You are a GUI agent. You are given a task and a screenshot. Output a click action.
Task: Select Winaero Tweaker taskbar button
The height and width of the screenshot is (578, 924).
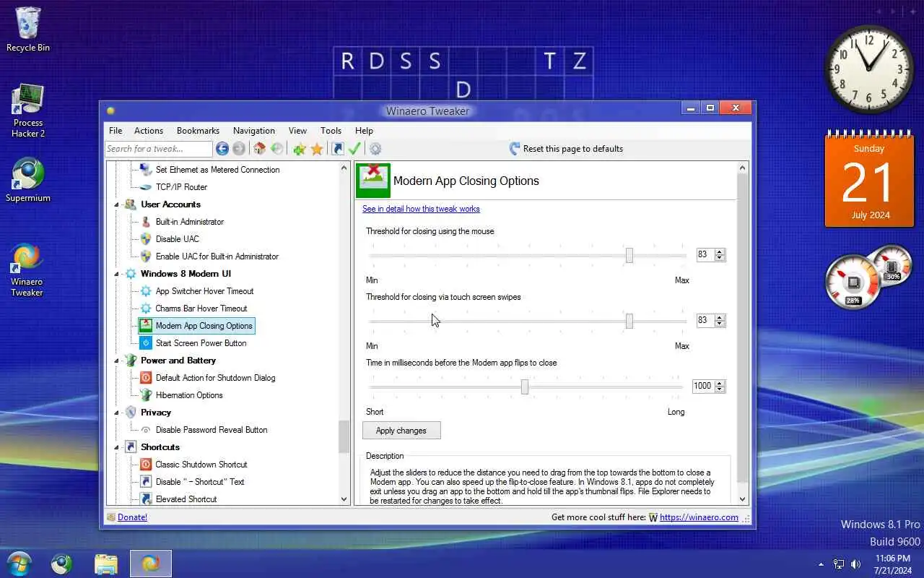pos(151,564)
